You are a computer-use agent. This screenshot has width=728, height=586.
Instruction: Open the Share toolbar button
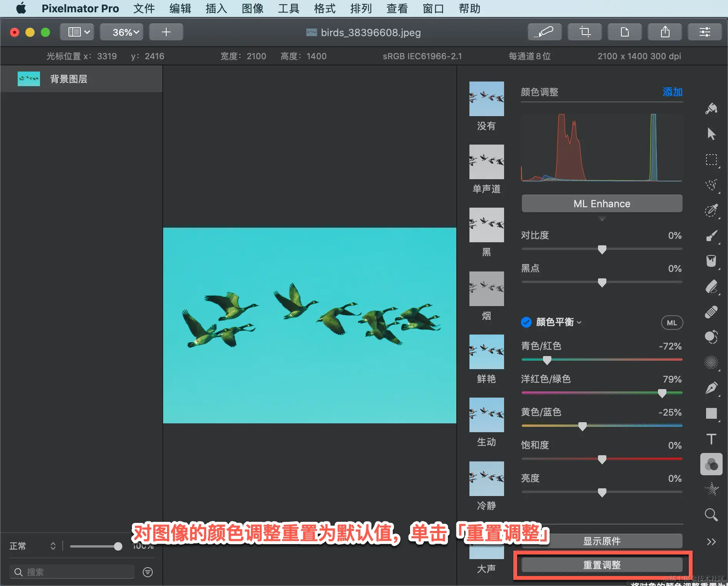(x=665, y=32)
